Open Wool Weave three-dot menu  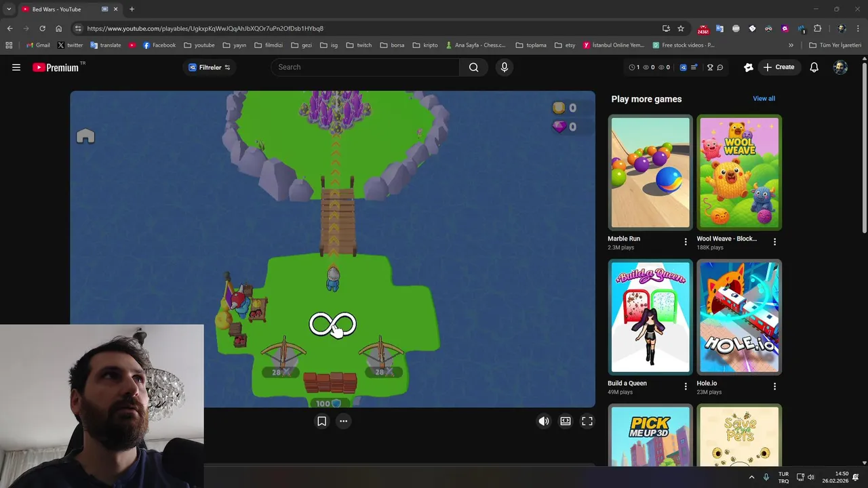tap(774, 242)
